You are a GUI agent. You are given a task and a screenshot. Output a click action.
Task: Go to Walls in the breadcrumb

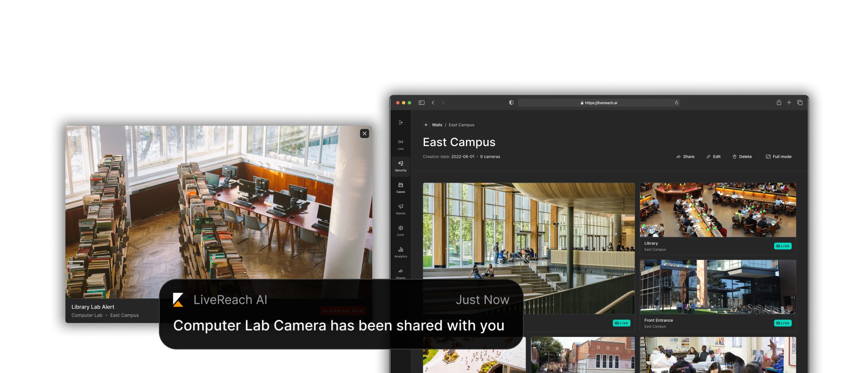437,125
